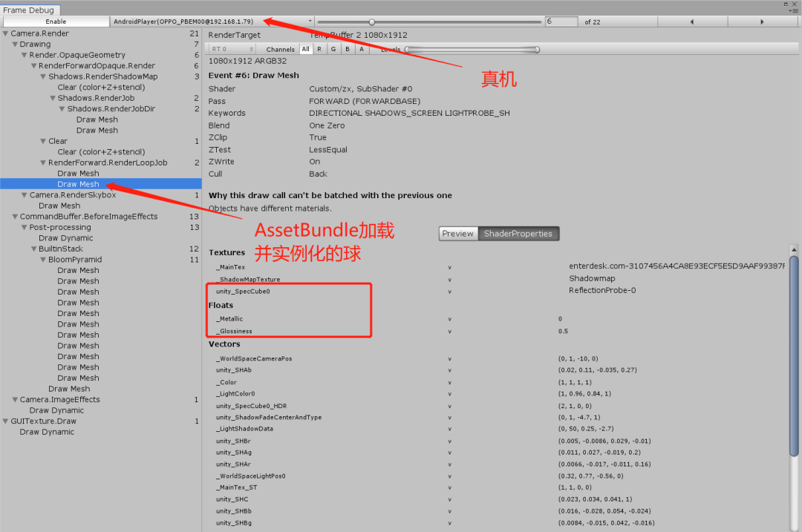The width and height of the screenshot is (802, 532).
Task: Collapse Render.OpaqueGeometry node
Action: pyautogui.click(x=24, y=55)
